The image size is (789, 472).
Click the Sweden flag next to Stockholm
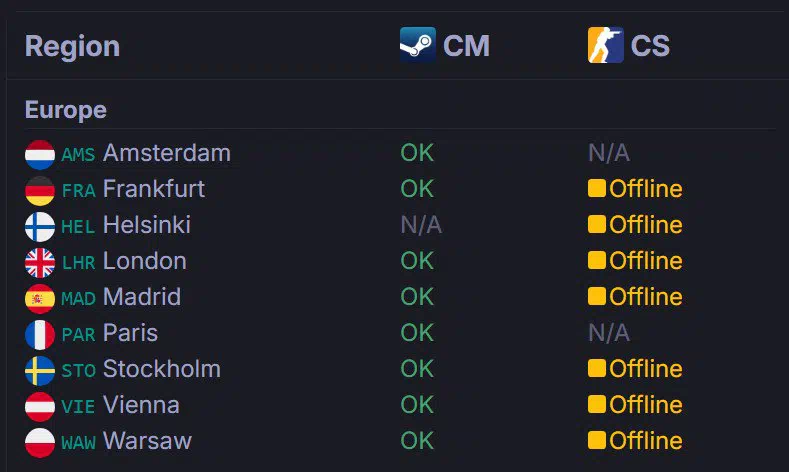click(40, 370)
